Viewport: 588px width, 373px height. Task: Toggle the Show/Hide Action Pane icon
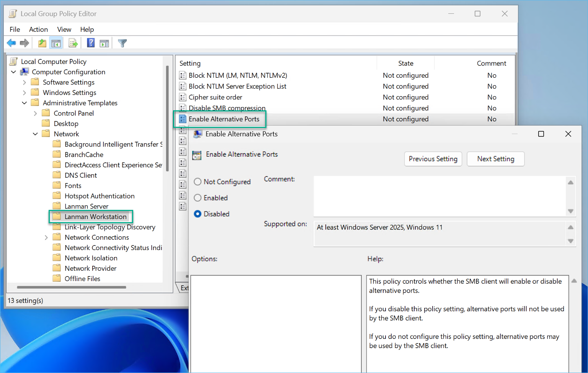click(105, 43)
